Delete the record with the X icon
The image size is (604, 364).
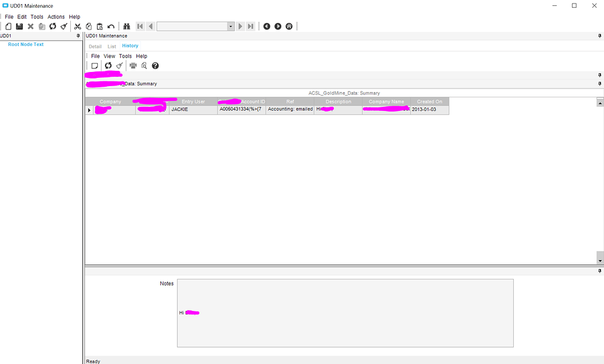click(x=29, y=26)
